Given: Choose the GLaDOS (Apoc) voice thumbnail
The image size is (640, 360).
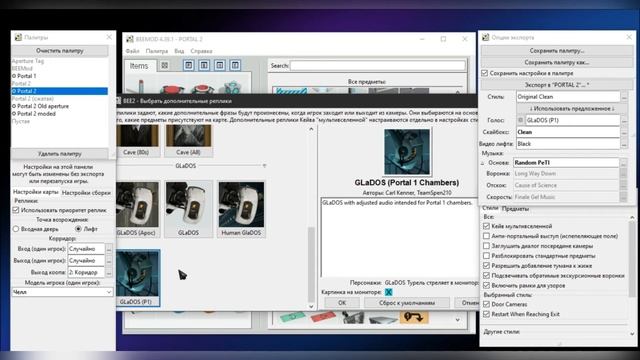Looking at the screenshot, I should coord(138,209).
